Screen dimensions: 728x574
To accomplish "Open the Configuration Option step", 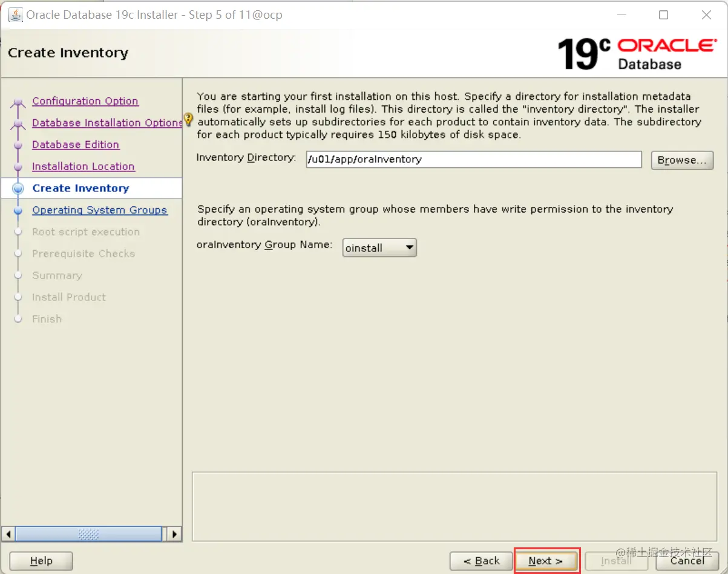I will (x=85, y=101).
